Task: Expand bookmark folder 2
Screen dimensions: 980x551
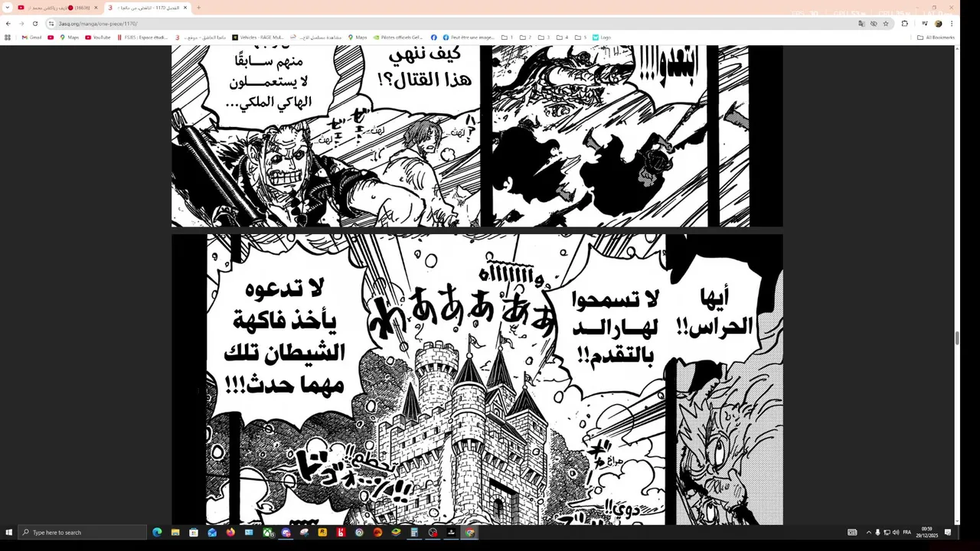Action: coord(525,37)
